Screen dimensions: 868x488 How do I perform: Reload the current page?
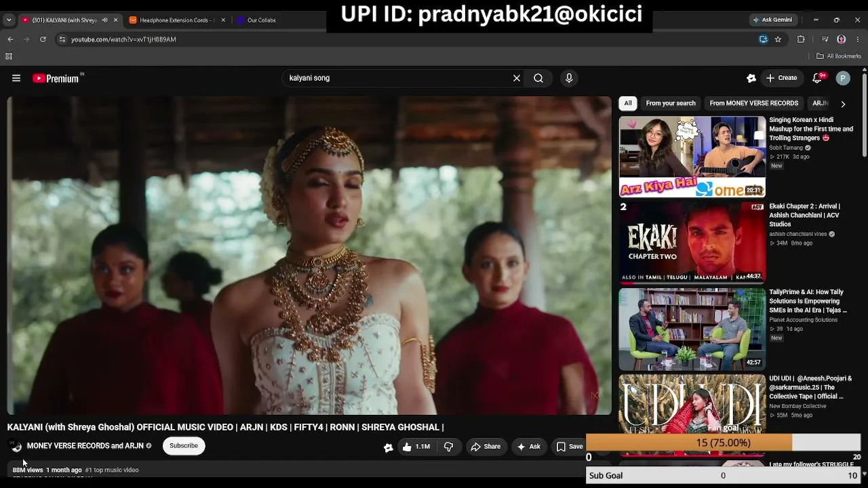(43, 39)
